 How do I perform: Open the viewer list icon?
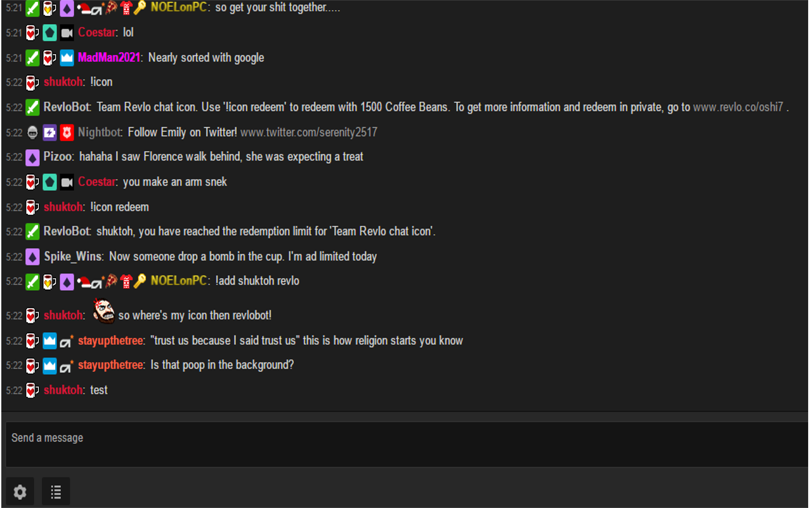pos(56,492)
